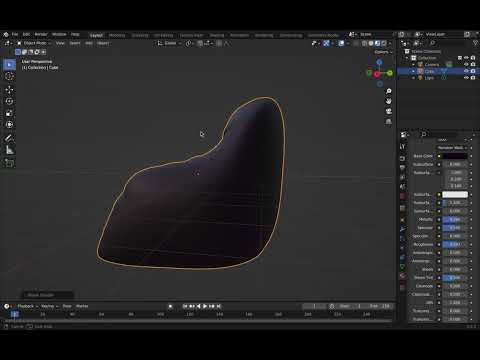Select the Rotate tool

pyautogui.click(x=9, y=101)
